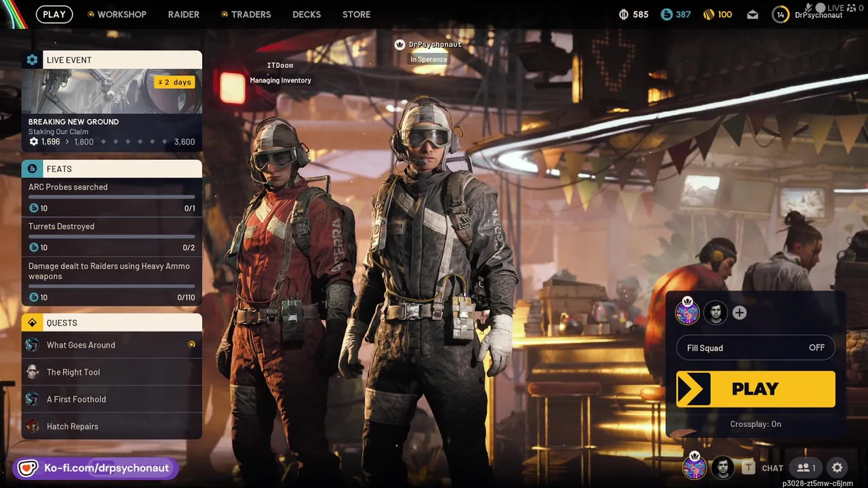This screenshot has width=868, height=488.
Task: Click the What Goes Around tracking marker
Action: (191, 344)
